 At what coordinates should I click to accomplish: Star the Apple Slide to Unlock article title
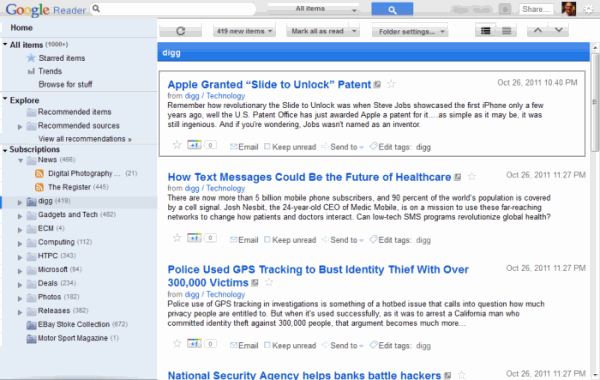pos(391,84)
